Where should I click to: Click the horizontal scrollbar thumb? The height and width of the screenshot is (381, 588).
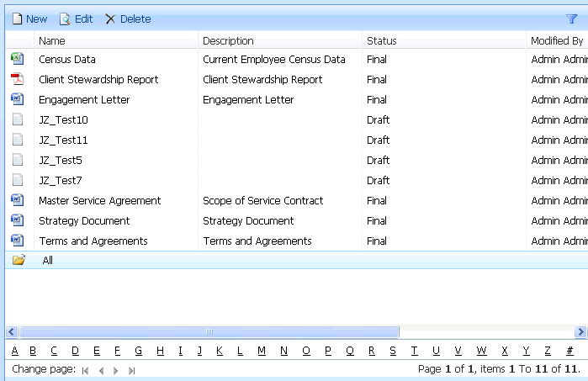pyautogui.click(x=209, y=332)
